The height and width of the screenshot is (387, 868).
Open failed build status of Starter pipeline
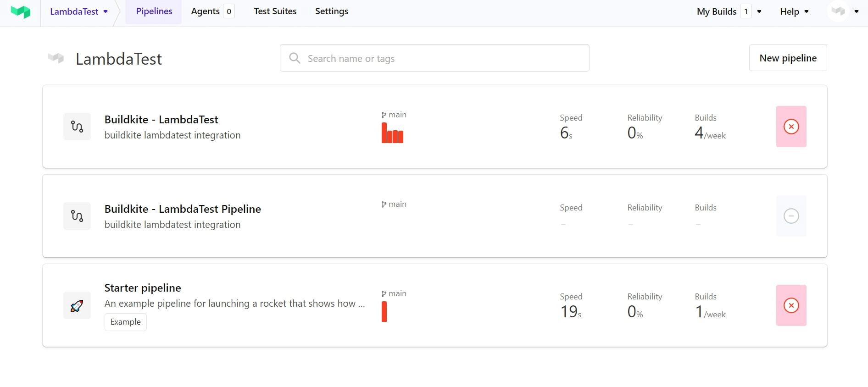click(x=791, y=305)
